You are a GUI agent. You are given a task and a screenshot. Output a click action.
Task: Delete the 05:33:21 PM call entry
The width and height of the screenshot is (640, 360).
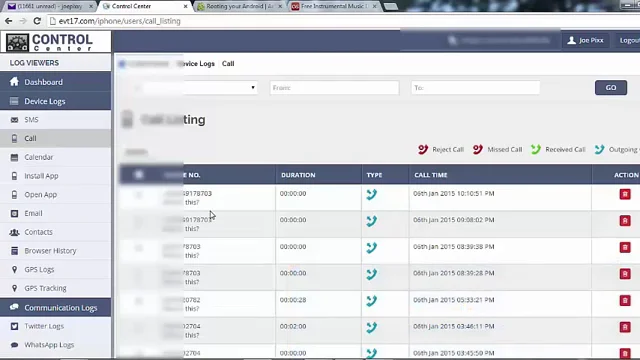pyautogui.click(x=625, y=300)
